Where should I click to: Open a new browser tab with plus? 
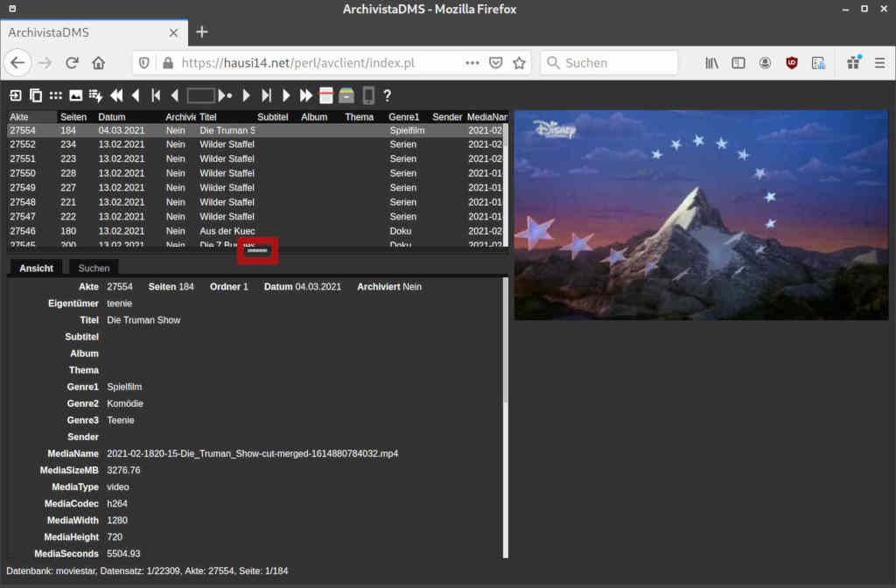[x=202, y=32]
